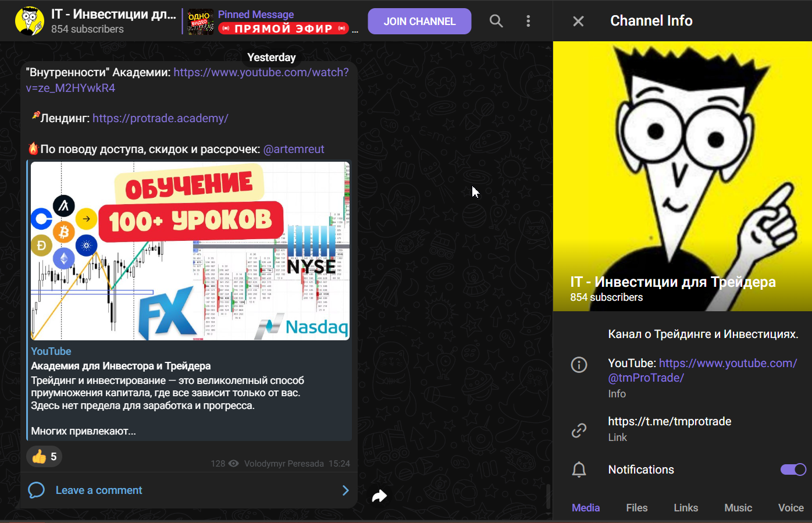812x523 pixels.
Task: Click the preview title about Investor Academy
Action: (121, 366)
